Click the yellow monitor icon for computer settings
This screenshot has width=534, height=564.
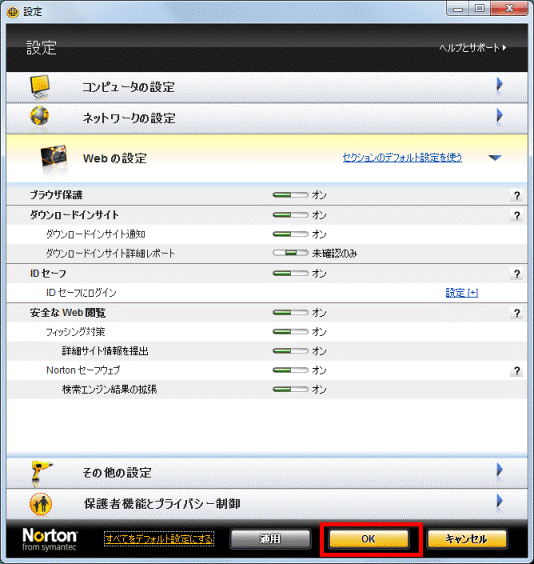pos(40,87)
